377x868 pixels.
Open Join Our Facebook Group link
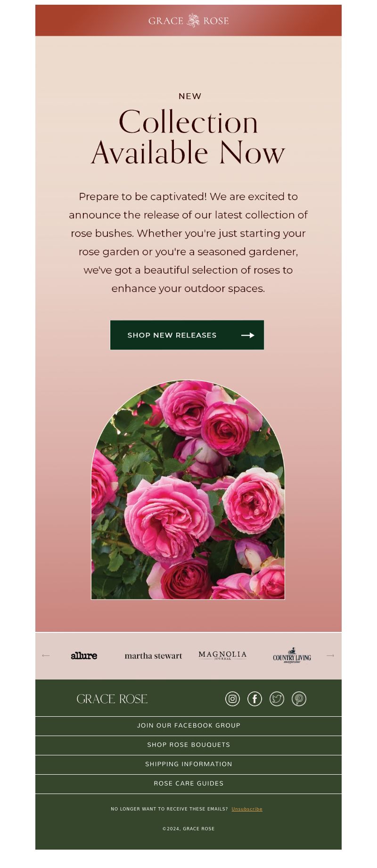(188, 726)
